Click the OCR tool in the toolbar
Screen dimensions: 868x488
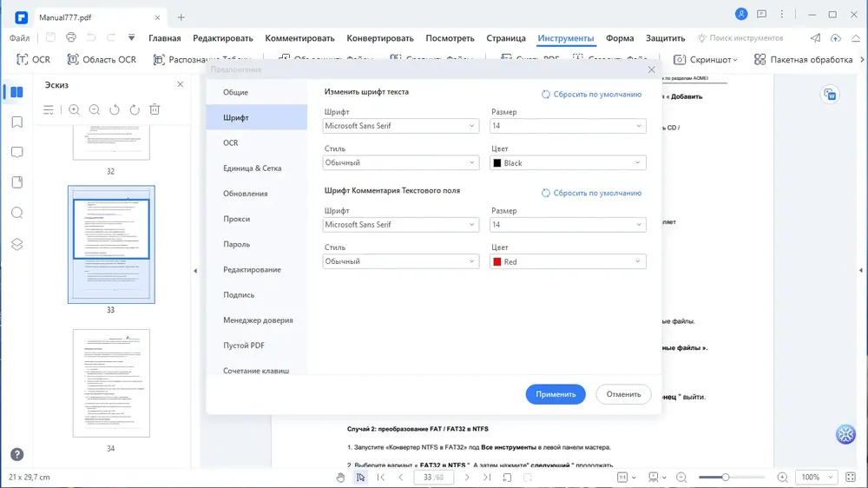click(x=33, y=59)
